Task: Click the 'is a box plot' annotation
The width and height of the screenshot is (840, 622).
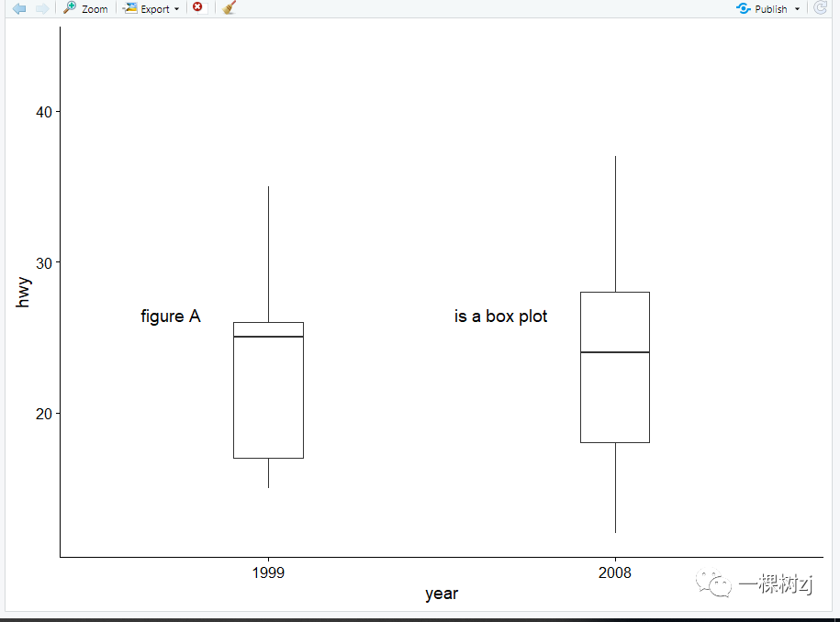Action: pos(500,317)
